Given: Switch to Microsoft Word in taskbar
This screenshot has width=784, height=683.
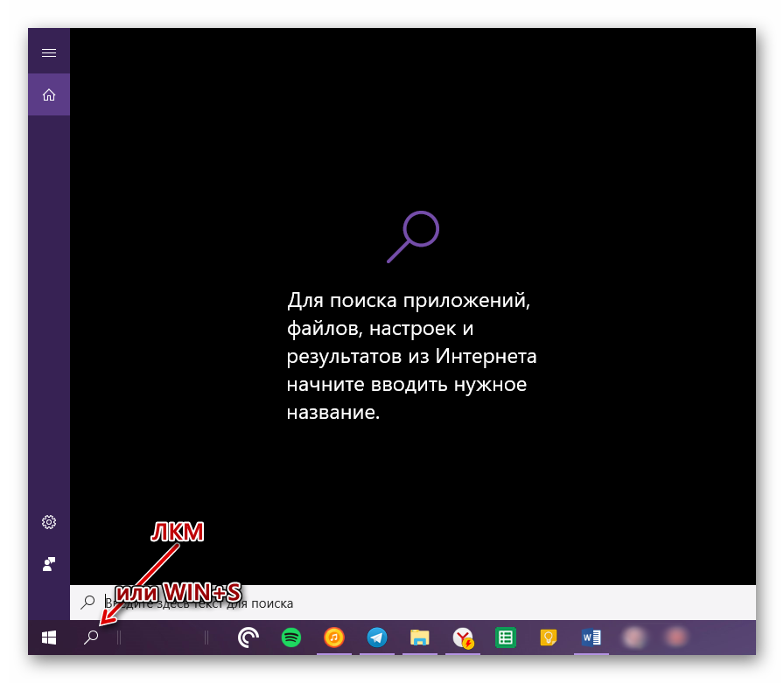Looking at the screenshot, I should (590, 638).
